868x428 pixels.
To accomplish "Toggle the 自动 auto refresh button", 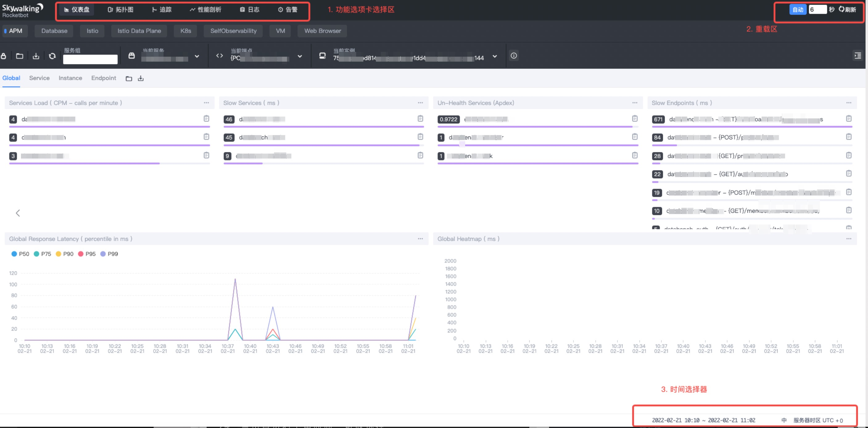I will click(x=798, y=10).
